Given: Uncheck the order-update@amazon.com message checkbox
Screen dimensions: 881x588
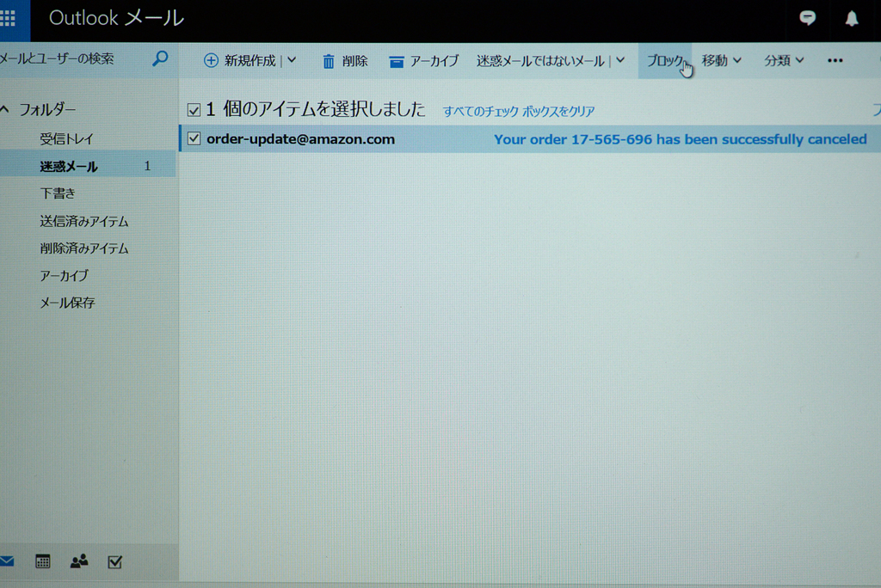Looking at the screenshot, I should click(194, 138).
